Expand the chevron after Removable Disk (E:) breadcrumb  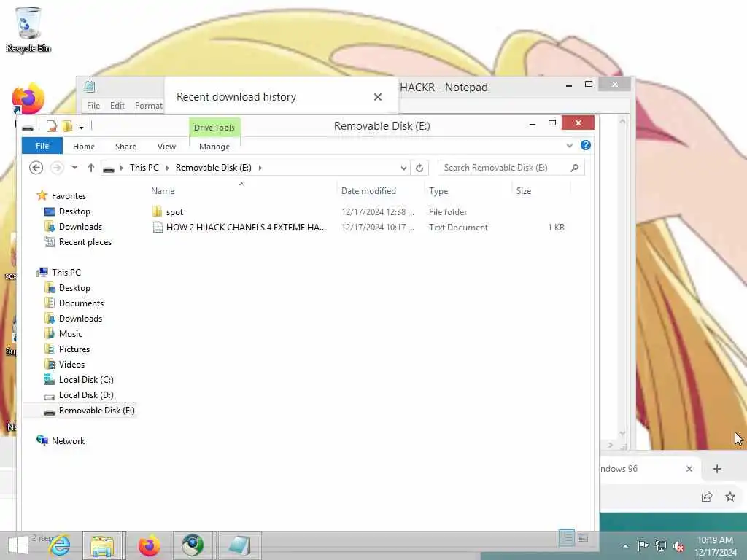coord(260,168)
